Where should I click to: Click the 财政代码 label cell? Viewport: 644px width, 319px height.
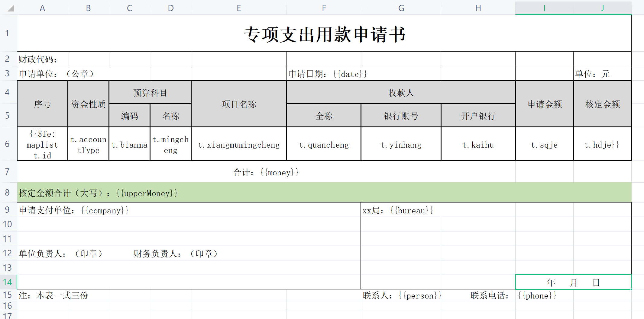click(x=42, y=59)
